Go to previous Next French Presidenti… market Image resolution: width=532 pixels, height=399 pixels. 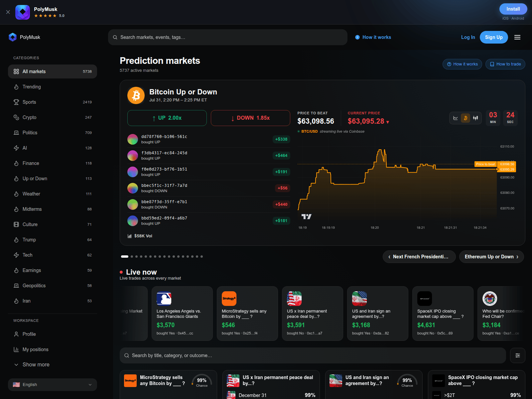point(419,257)
